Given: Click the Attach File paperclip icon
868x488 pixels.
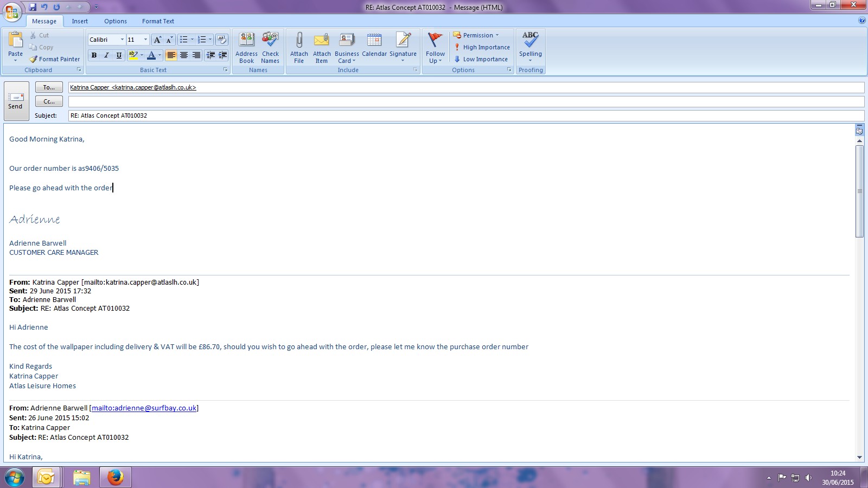Looking at the screenshot, I should [299, 41].
